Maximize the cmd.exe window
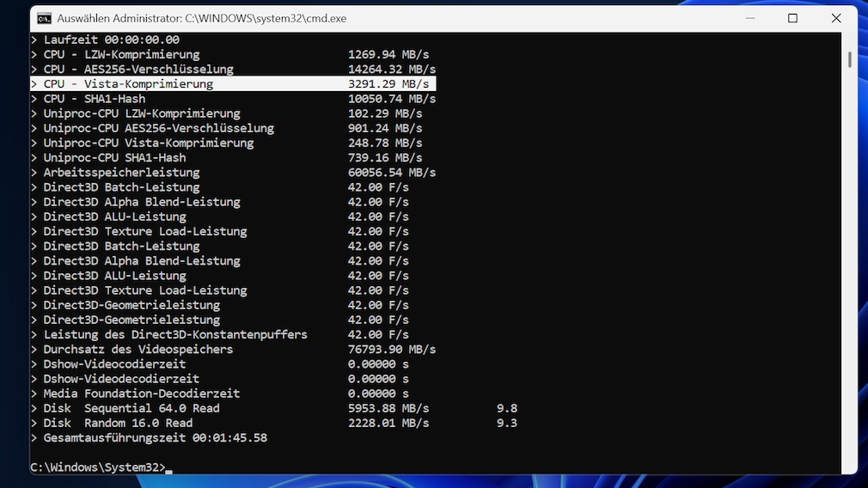Viewport: 868px width, 488px height. 792,18
